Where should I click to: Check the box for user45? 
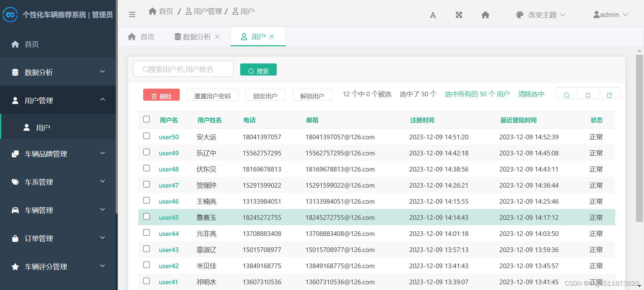click(x=147, y=216)
